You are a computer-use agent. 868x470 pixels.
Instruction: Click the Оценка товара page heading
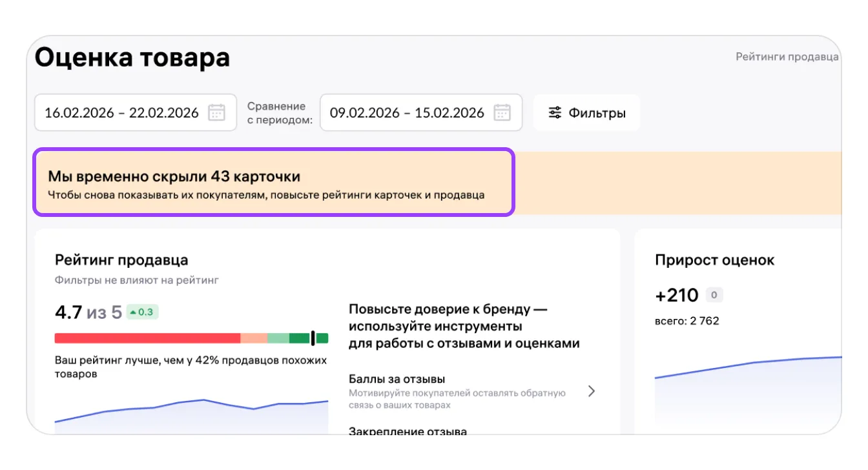click(x=132, y=58)
